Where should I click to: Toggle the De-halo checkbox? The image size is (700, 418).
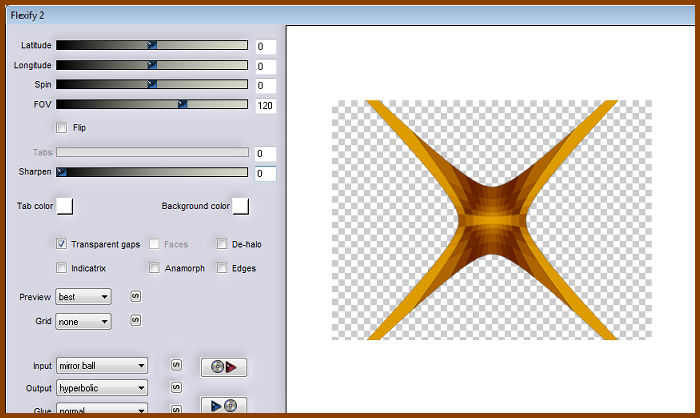point(222,244)
